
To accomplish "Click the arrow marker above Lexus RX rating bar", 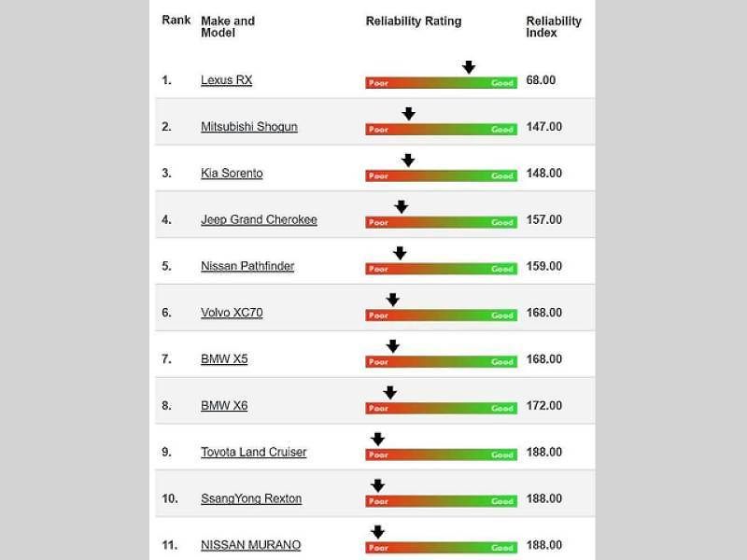I will coord(469,67).
